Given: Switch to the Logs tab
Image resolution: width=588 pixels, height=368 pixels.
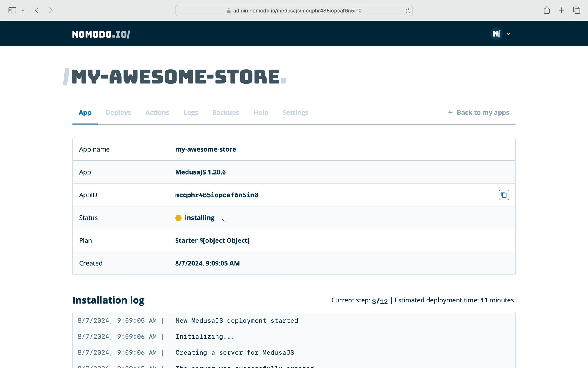Looking at the screenshot, I should point(191,113).
